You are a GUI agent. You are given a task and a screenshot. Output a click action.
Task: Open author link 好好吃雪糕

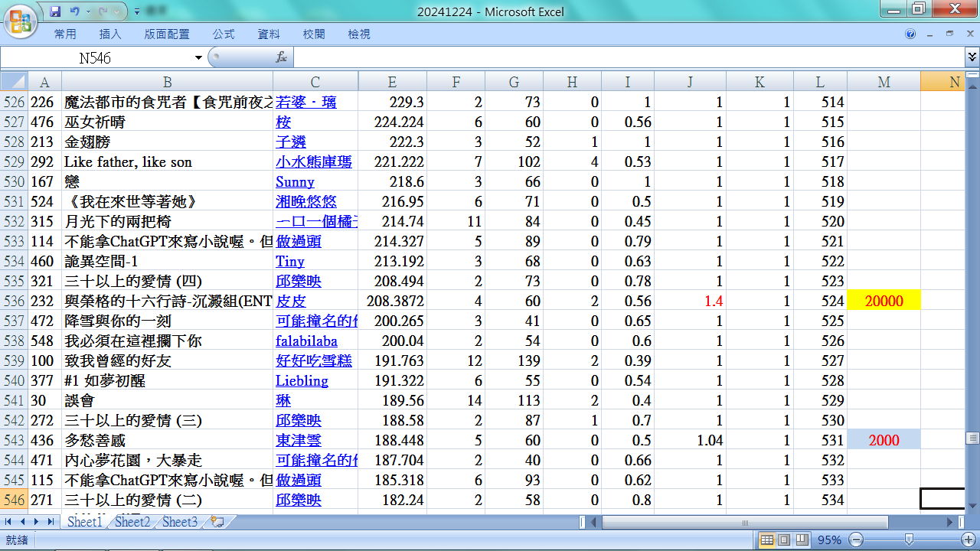tap(314, 360)
